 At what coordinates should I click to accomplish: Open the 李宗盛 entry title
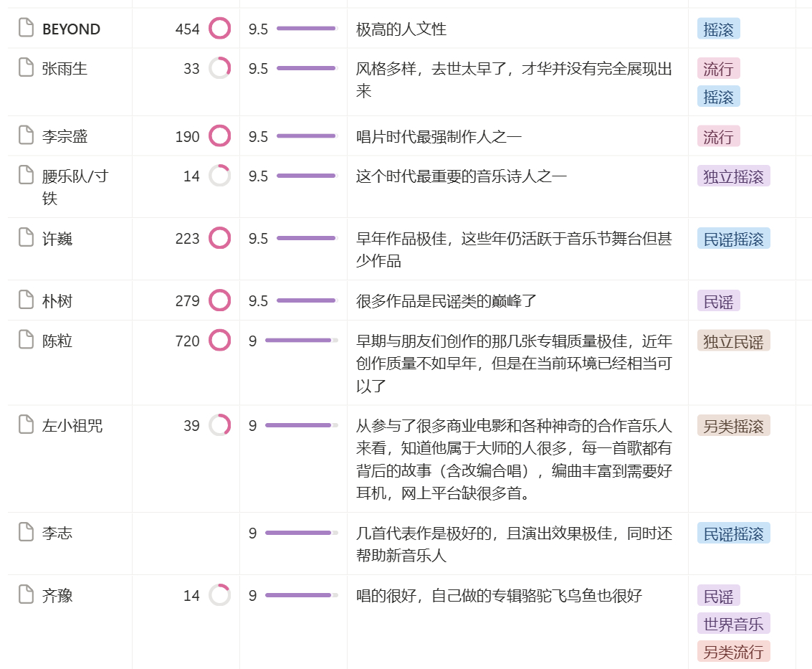tap(65, 136)
